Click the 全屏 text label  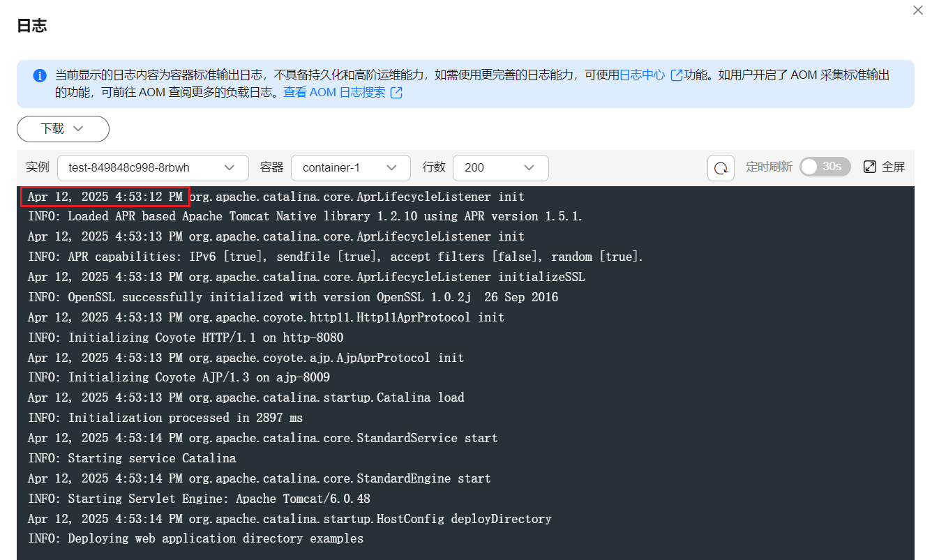(x=894, y=167)
